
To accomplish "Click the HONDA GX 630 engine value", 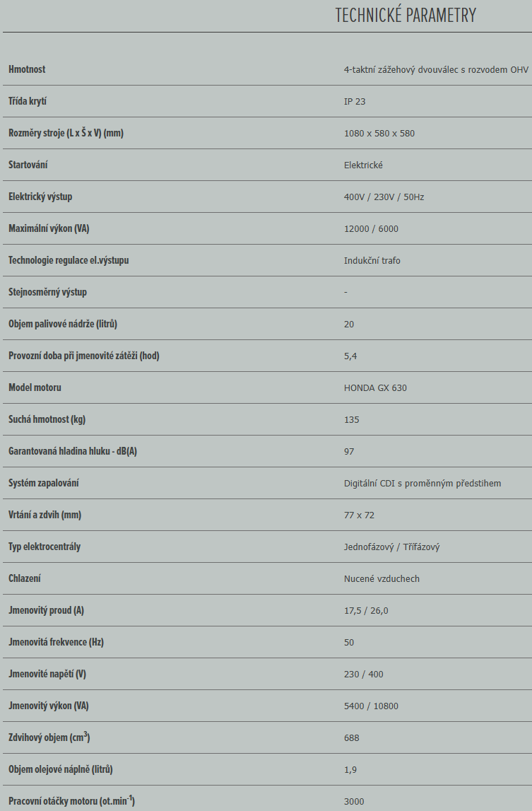I will click(375, 388).
